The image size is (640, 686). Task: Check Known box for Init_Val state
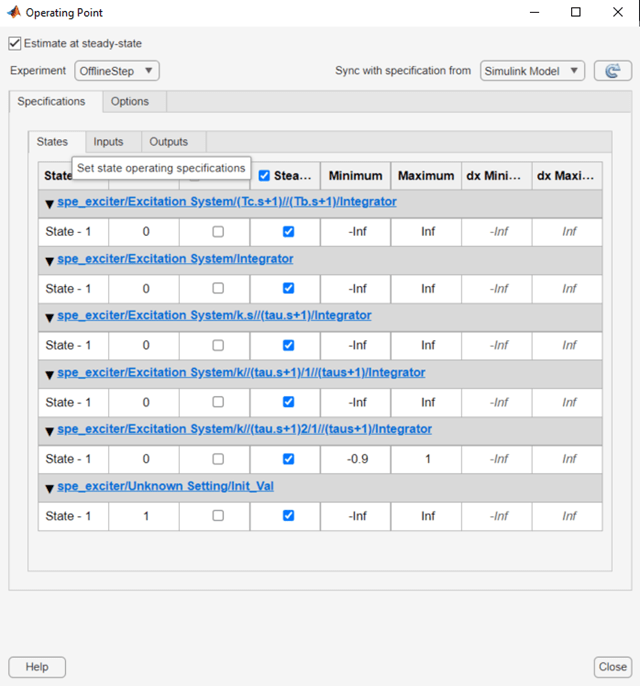click(x=218, y=516)
